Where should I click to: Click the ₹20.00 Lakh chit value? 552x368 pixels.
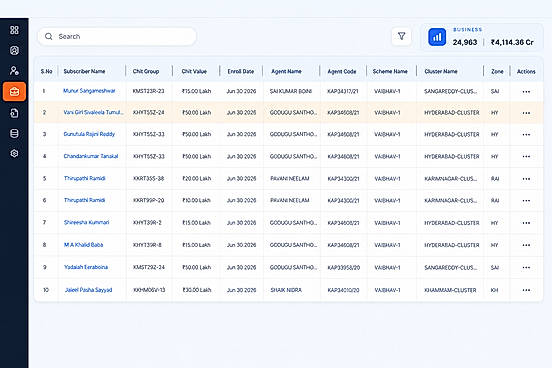[x=196, y=179]
